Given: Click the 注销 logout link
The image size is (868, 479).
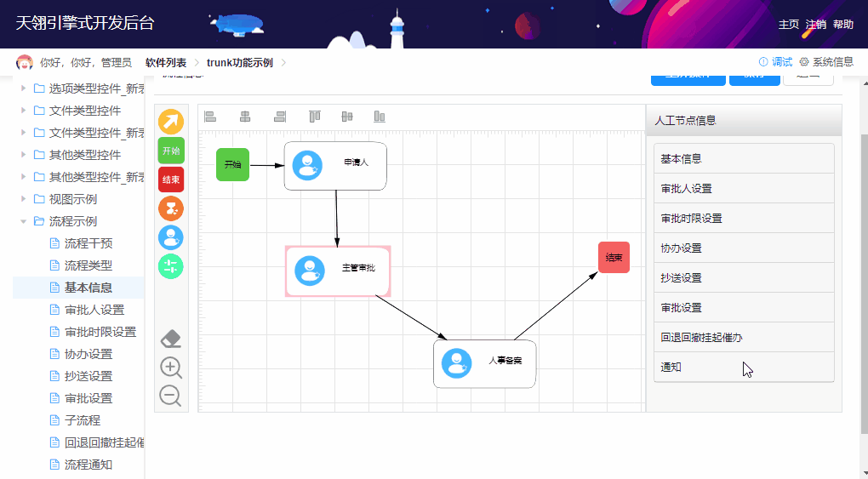Looking at the screenshot, I should click(815, 25).
